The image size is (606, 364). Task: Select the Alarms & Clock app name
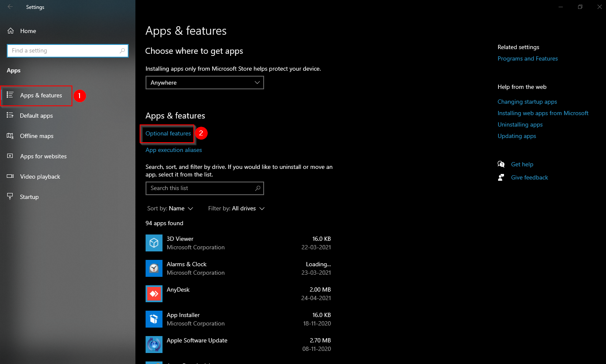click(x=187, y=264)
